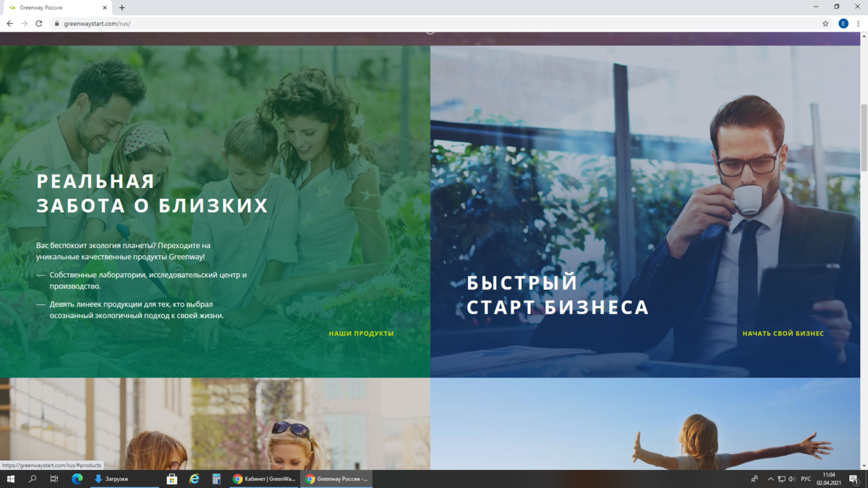
Task: Launch Microsoft Edge from the taskbar
Action: (77, 479)
